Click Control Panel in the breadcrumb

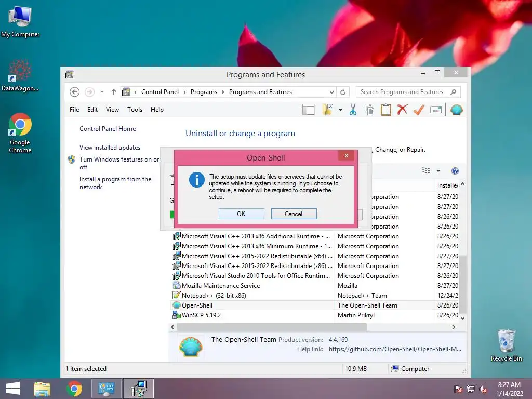click(x=160, y=92)
